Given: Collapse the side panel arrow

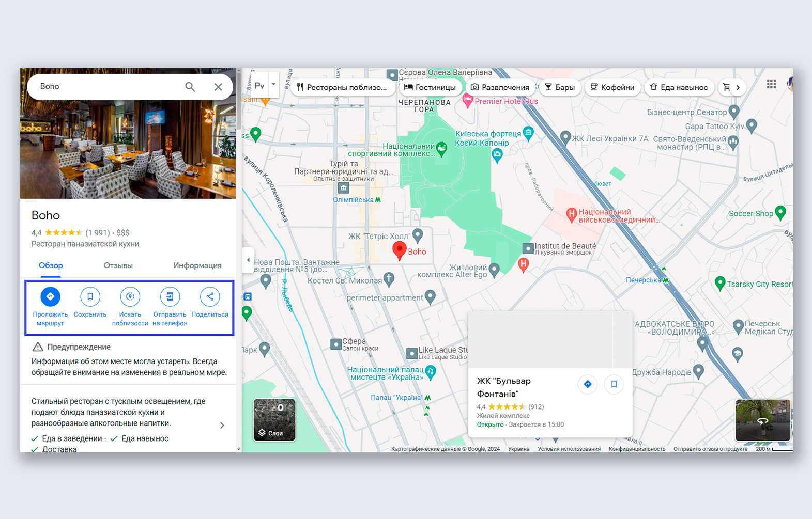Looking at the screenshot, I should 248,260.
